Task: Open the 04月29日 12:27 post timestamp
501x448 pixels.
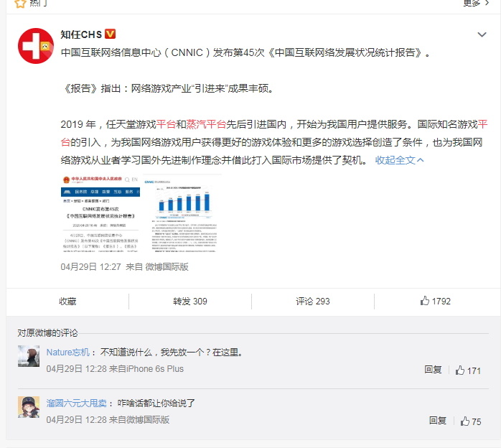Action: 90,267
